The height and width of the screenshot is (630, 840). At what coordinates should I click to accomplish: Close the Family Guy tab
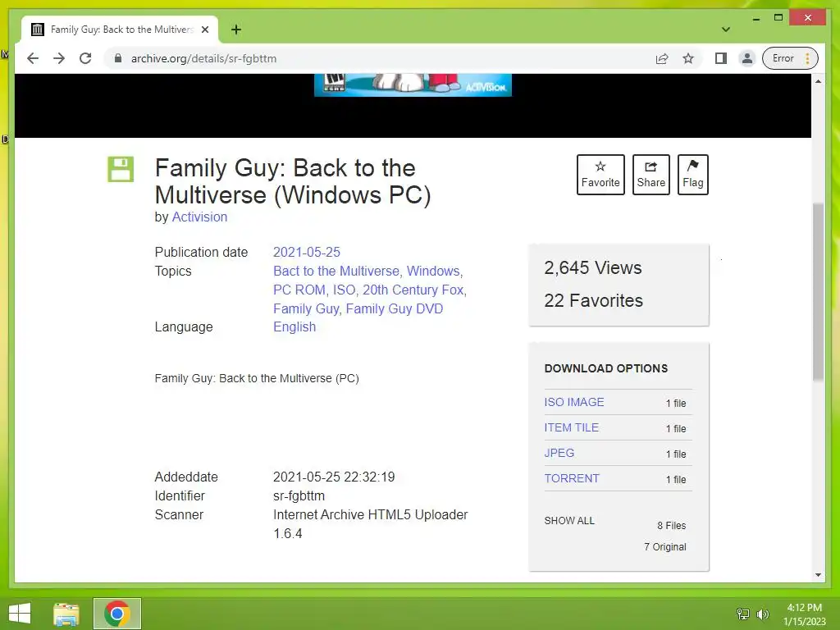click(204, 30)
